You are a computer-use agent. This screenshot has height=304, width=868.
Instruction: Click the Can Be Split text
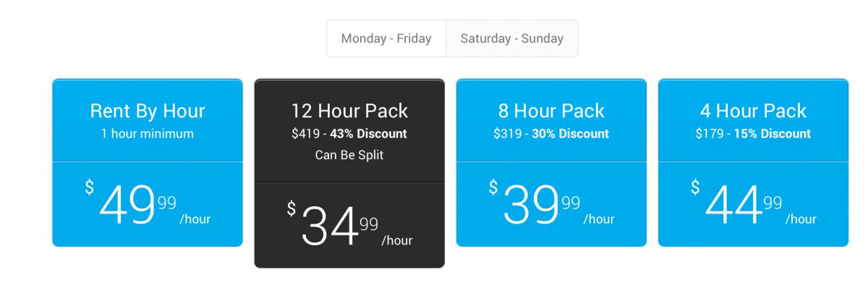(x=349, y=155)
